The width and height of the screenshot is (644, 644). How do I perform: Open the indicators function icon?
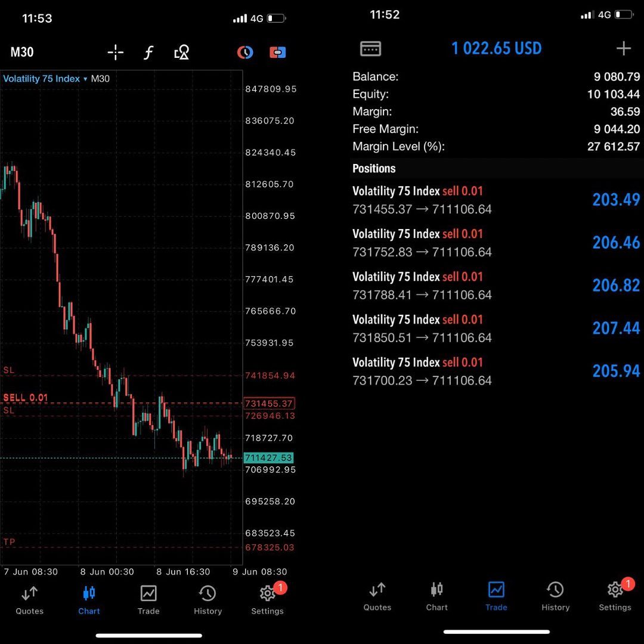(x=148, y=52)
